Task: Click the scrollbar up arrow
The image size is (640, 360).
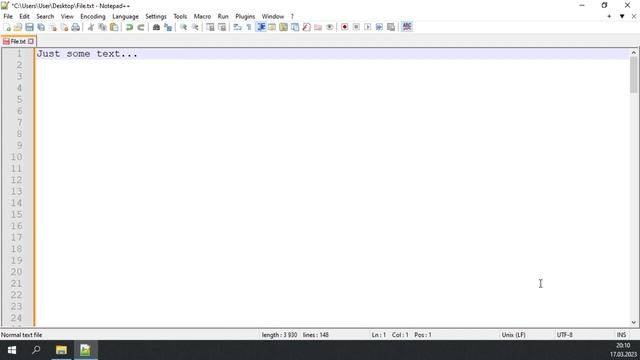Action: click(633, 52)
